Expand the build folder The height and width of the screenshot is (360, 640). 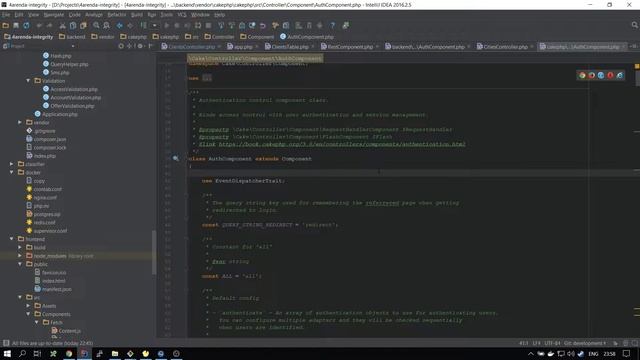[x=20, y=247]
